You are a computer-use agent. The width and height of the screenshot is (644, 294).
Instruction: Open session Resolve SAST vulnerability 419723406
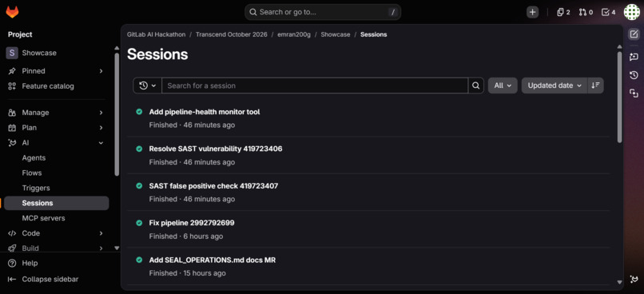(216, 149)
